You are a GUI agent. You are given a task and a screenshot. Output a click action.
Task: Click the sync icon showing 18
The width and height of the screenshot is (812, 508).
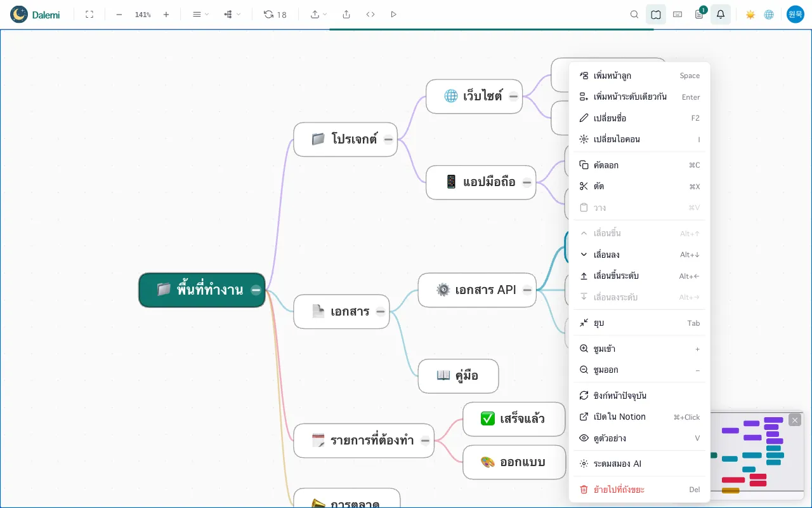tap(275, 14)
